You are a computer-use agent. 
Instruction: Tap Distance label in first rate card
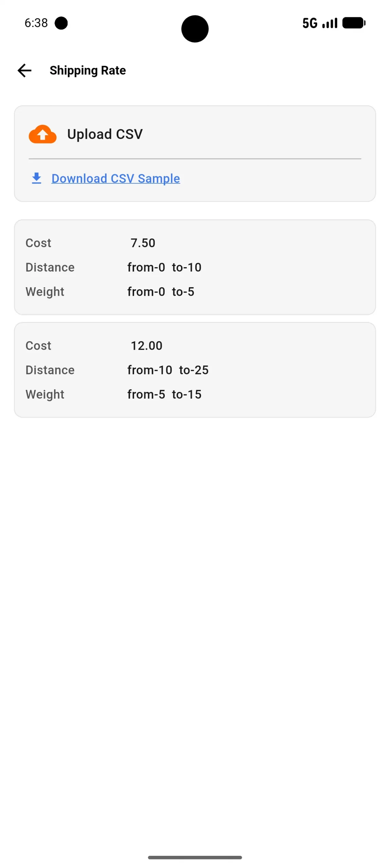(50, 268)
